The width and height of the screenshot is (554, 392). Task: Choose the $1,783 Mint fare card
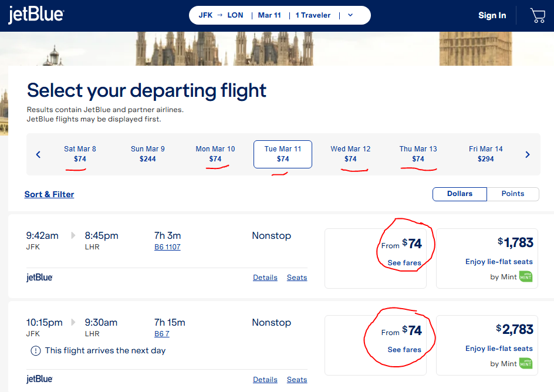[487, 259]
